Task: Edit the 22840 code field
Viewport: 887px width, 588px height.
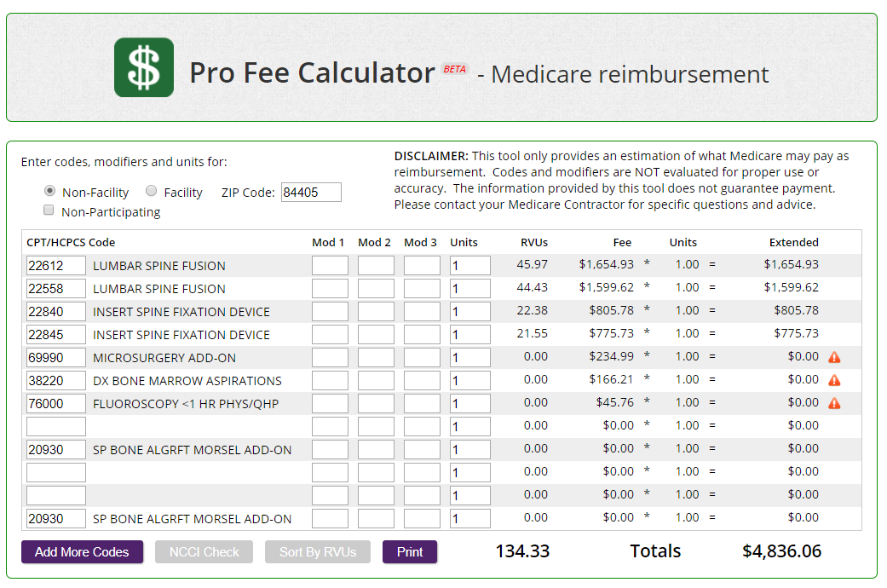Action: (x=56, y=312)
